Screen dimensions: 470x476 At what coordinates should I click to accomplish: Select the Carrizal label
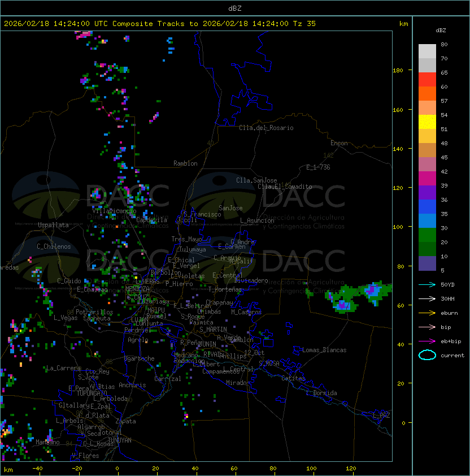(168, 379)
